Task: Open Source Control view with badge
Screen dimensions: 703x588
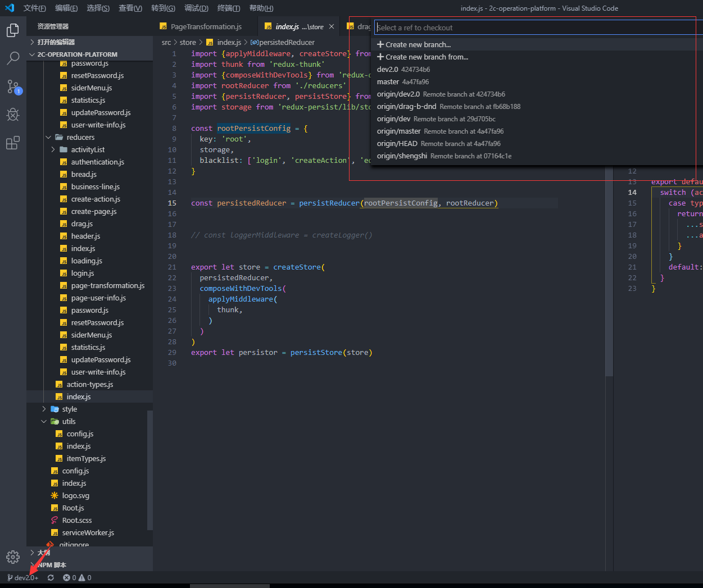Action: click(x=13, y=86)
